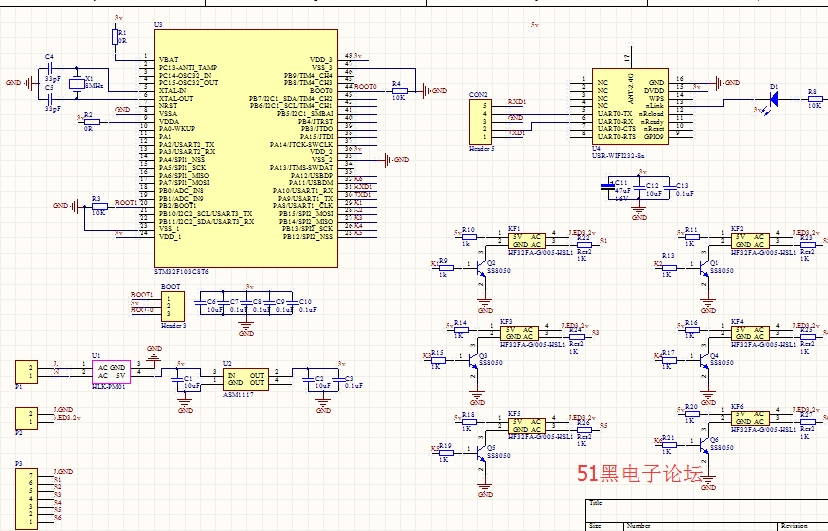The width and height of the screenshot is (828, 531).
Task: Click relay KF6 component
Action: tap(750, 419)
